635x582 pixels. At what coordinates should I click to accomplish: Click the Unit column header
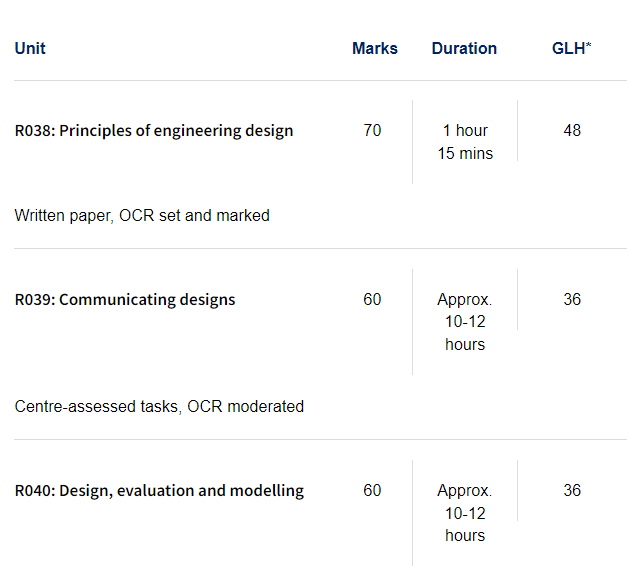[x=30, y=49]
